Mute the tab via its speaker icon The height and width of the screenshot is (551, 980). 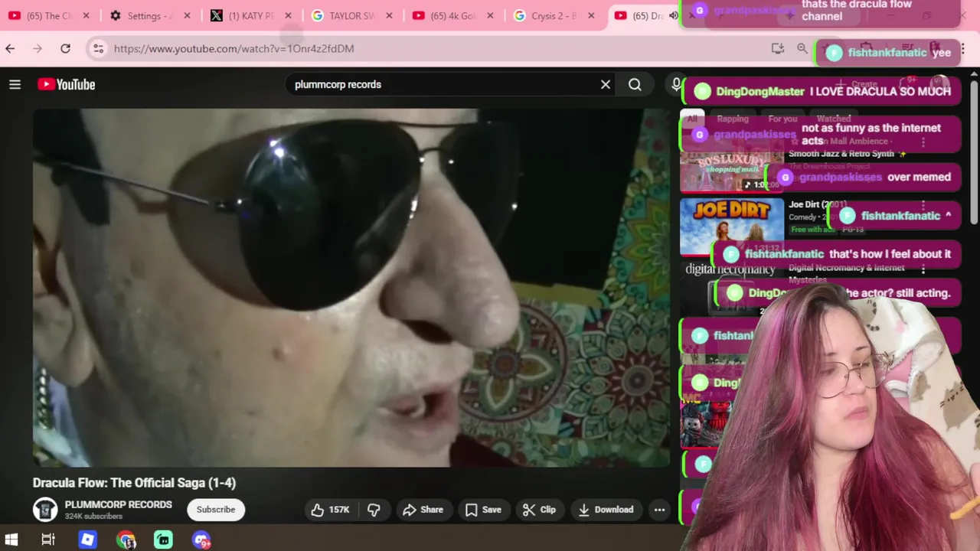674,15
